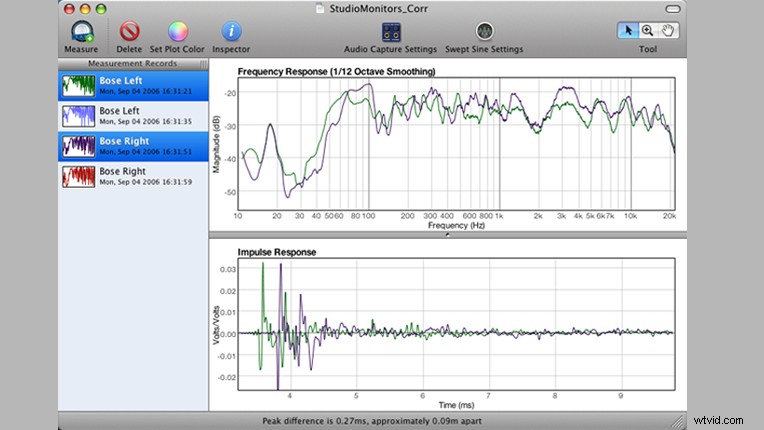Click the sidebar divider grip handle
Viewport: 764px width, 430px height.
point(204,64)
